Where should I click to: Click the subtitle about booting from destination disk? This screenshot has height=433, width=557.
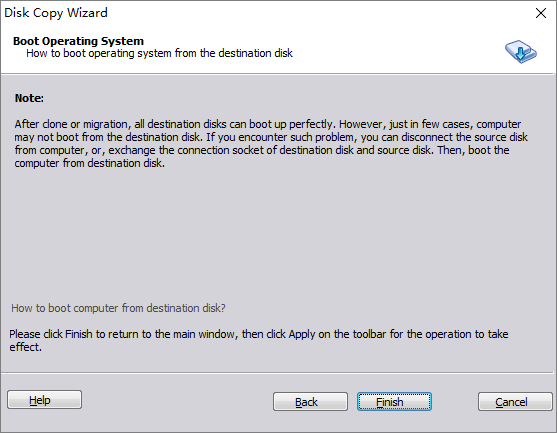point(159,53)
